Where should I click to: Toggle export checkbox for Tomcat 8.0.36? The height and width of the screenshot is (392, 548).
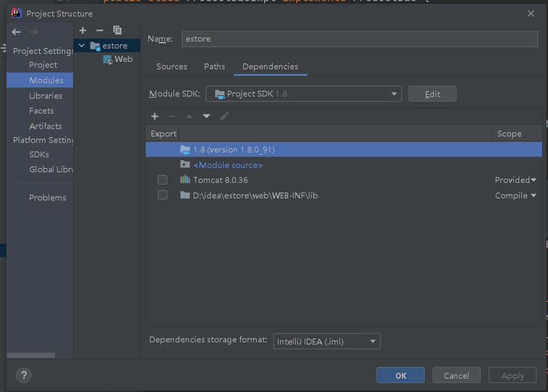(163, 180)
